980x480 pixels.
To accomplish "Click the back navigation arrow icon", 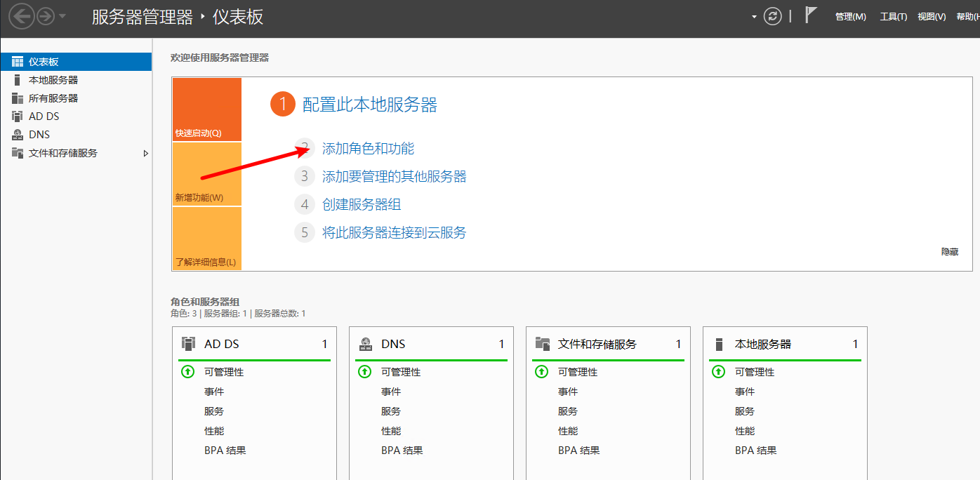I will (22, 16).
